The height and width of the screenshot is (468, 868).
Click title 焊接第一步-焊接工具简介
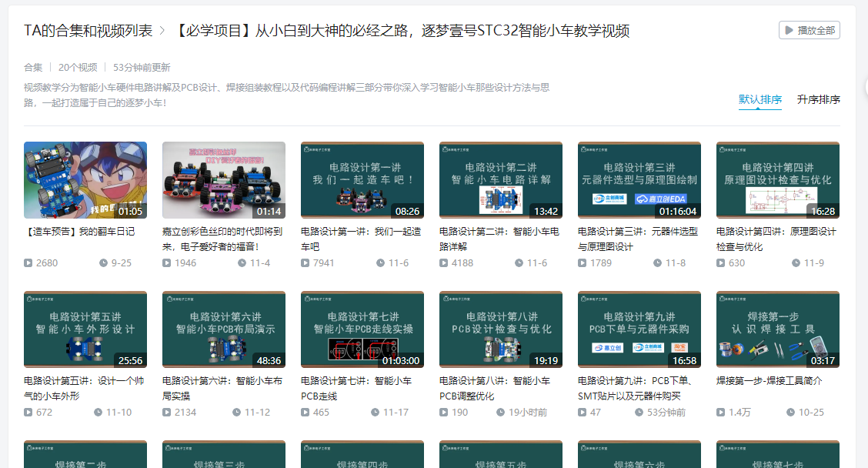[x=770, y=381]
